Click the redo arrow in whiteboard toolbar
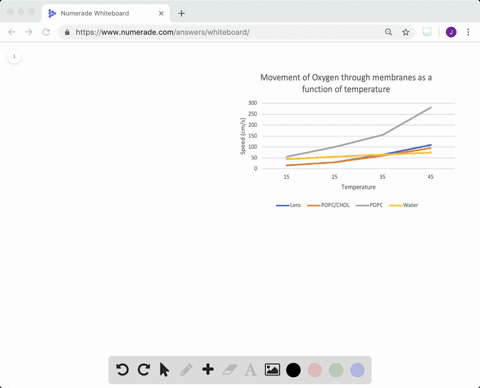 144,370
